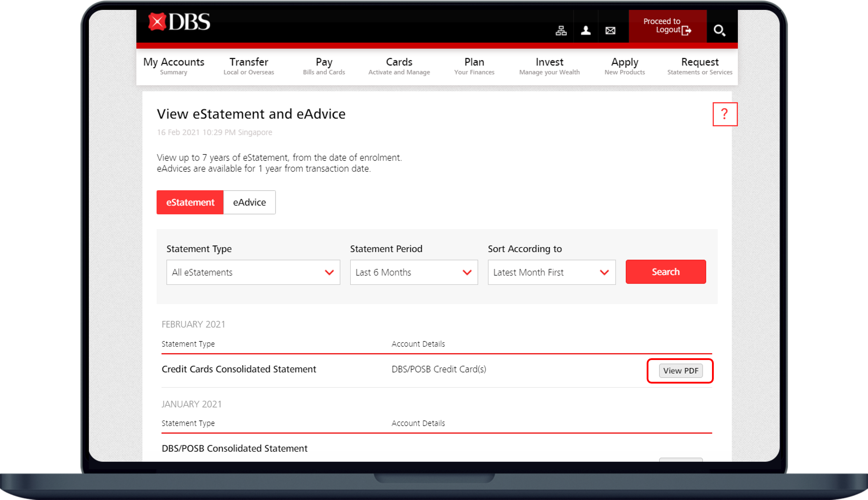868x500 pixels.
Task: Open the help question mark icon
Action: coord(725,114)
